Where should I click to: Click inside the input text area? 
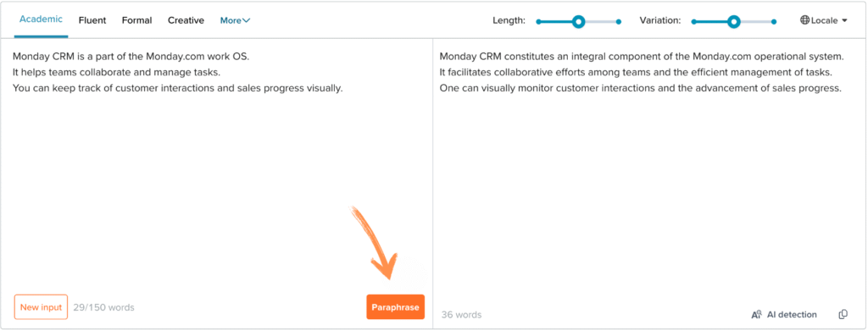(221, 166)
